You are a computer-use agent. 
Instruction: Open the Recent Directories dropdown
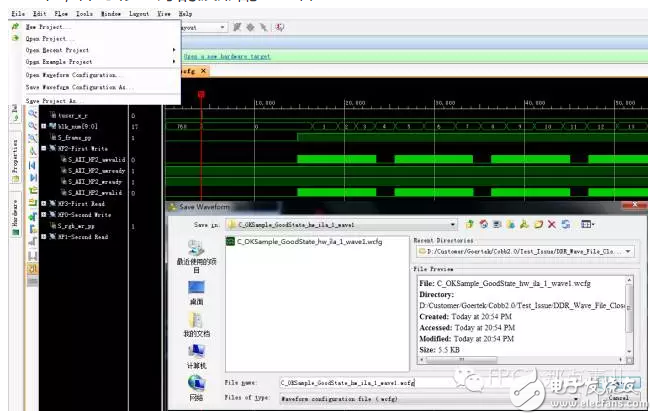[x=627, y=252]
